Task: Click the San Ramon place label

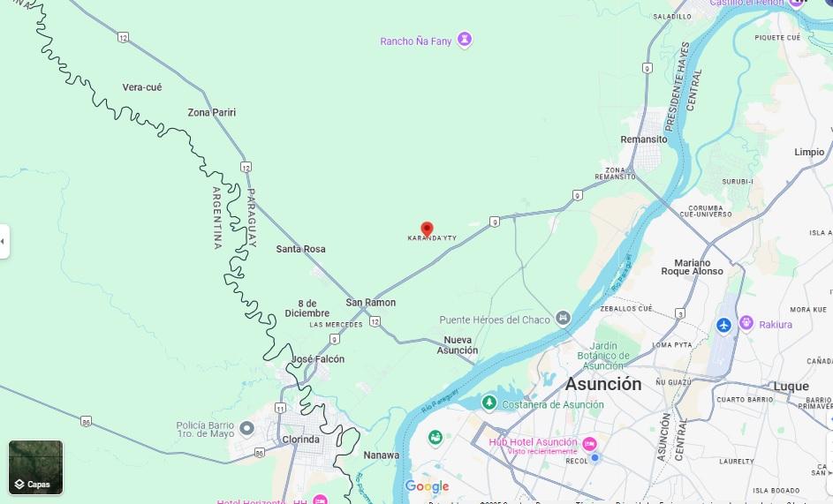Action: [371, 302]
